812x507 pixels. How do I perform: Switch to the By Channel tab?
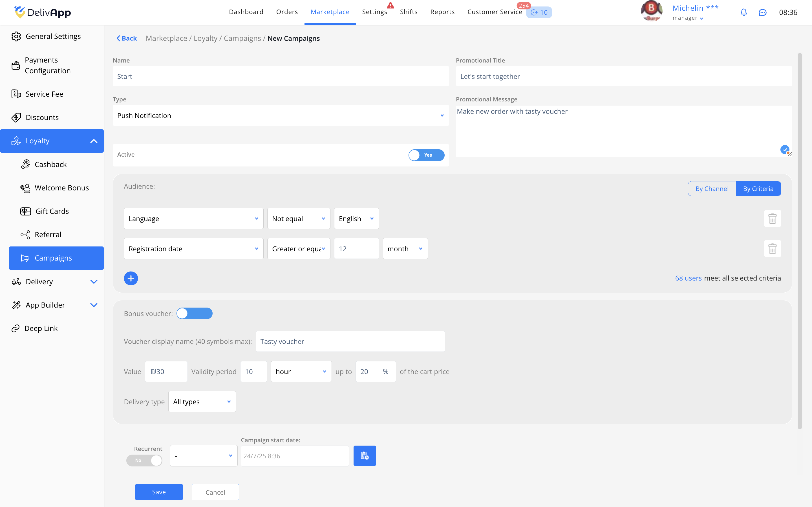coord(712,189)
